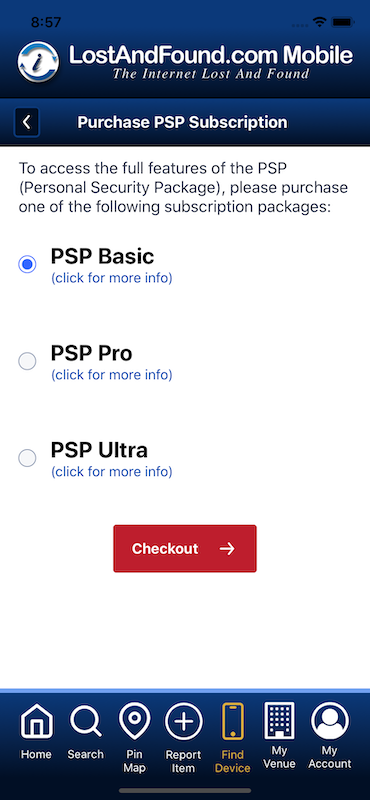The height and width of the screenshot is (800, 370).
Task: Open more info link under PSP Basic
Action: (x=112, y=278)
